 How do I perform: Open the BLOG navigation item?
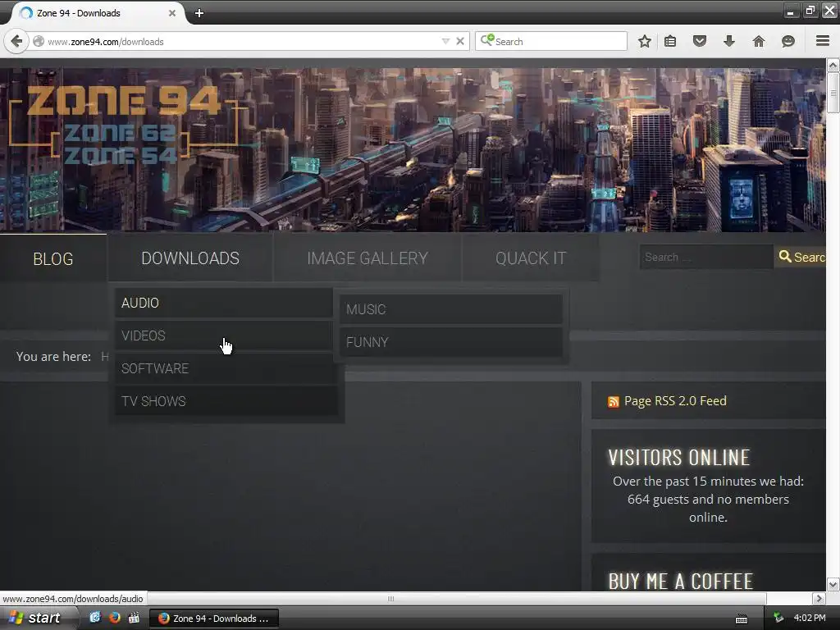(53, 258)
